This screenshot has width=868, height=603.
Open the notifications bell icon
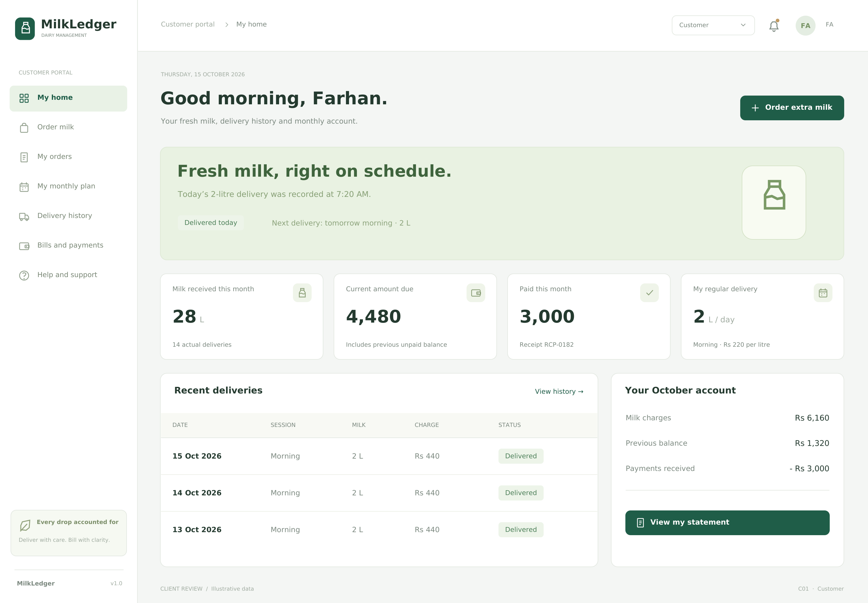[774, 26]
